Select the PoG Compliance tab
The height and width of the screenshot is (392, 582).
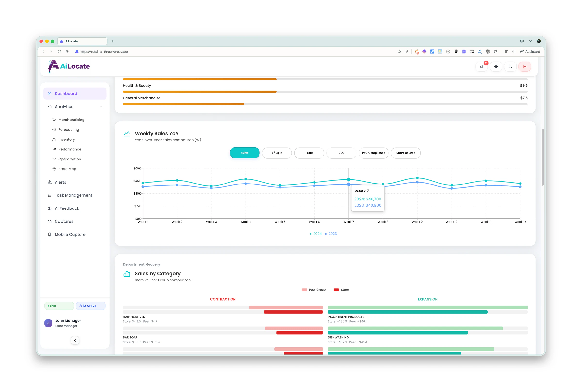pyautogui.click(x=373, y=153)
